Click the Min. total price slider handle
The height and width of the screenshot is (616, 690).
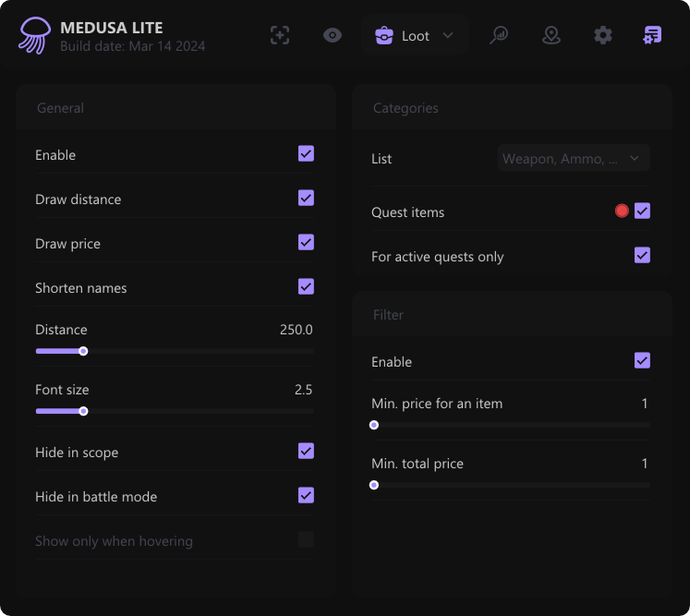pos(374,485)
